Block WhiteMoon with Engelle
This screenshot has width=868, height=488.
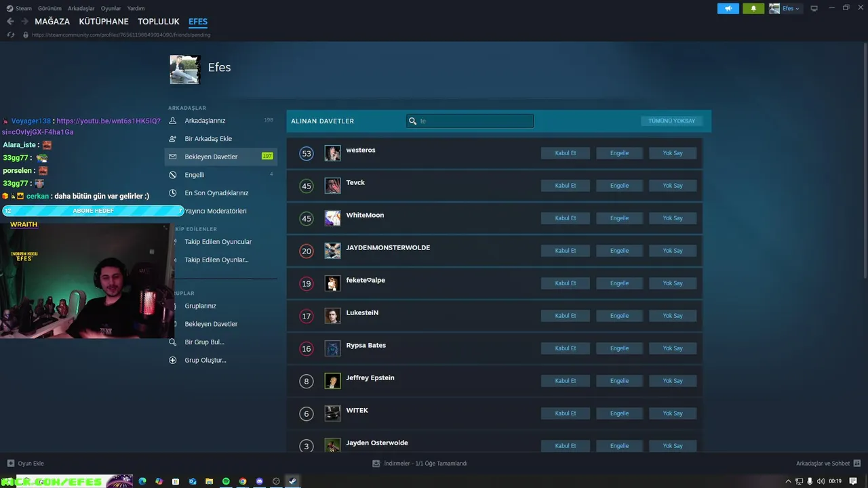point(619,218)
